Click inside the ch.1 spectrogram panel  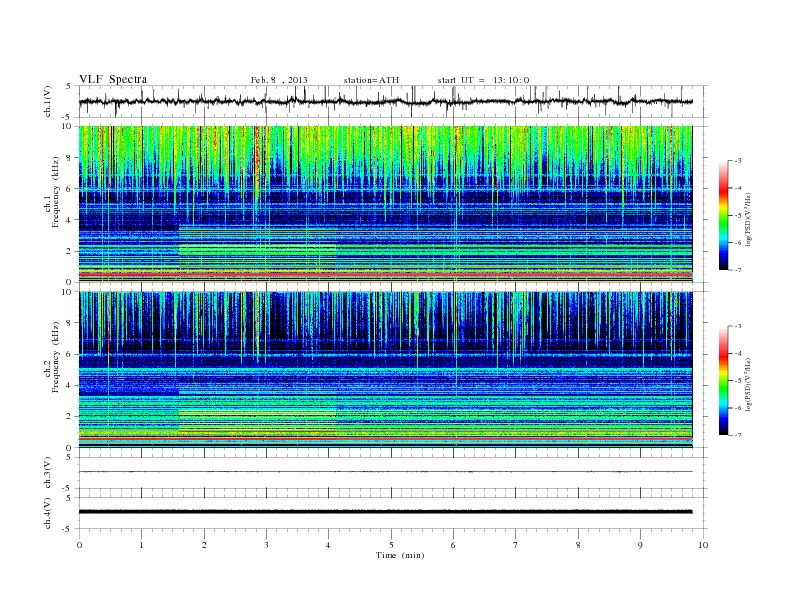click(385, 204)
